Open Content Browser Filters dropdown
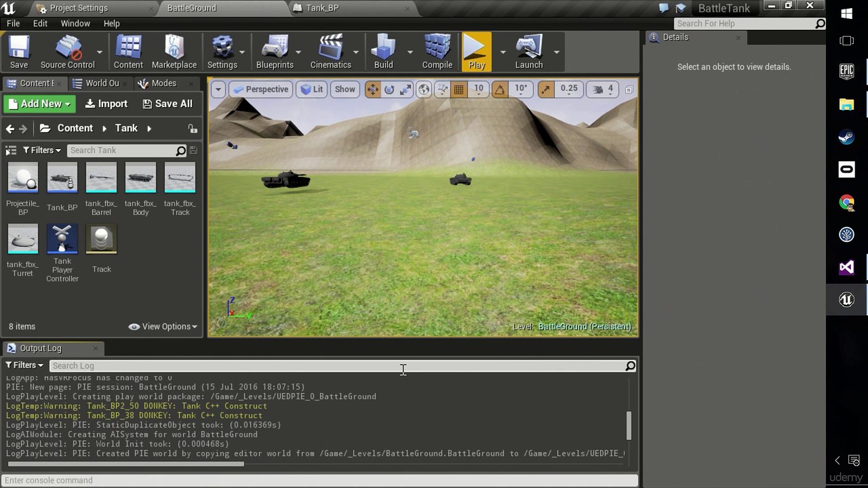The height and width of the screenshot is (488, 868). (42, 150)
